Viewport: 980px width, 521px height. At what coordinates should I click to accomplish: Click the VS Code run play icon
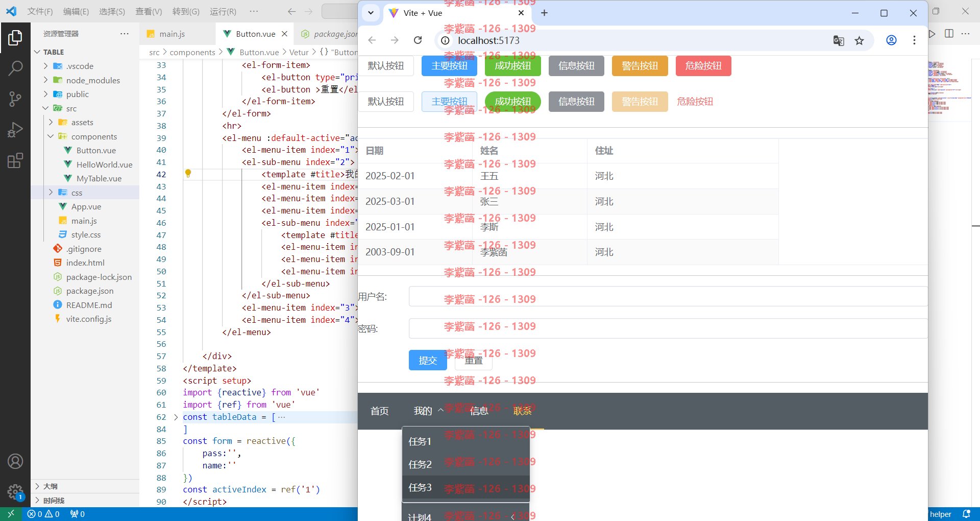pos(932,34)
